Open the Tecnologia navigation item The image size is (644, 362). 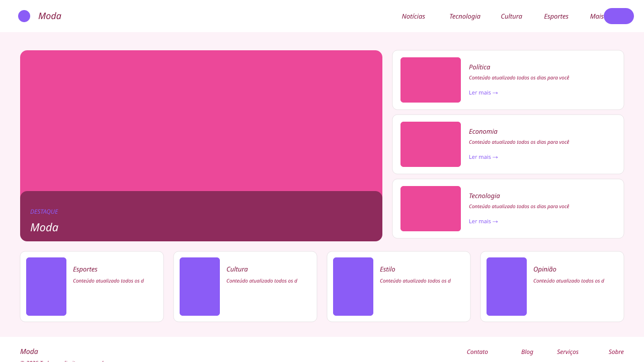(464, 16)
